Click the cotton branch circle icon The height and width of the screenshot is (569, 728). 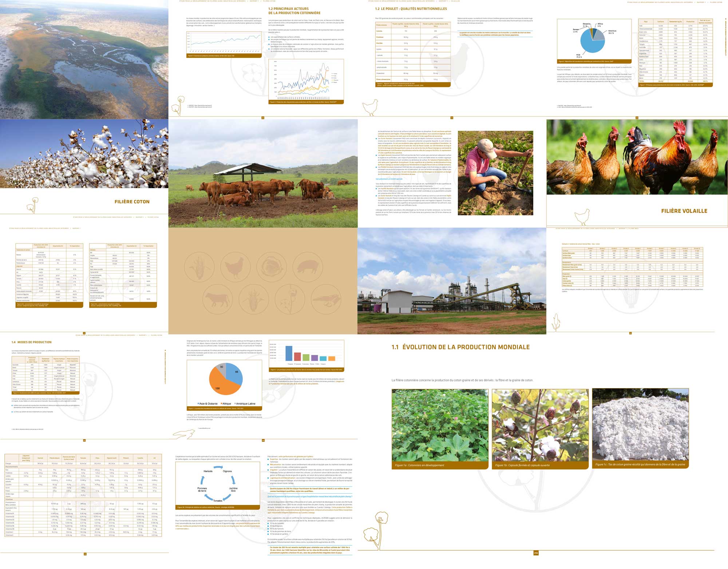click(289, 300)
